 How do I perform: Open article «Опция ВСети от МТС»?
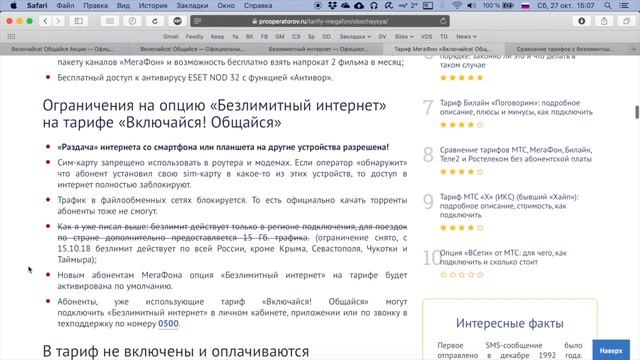coord(503,258)
